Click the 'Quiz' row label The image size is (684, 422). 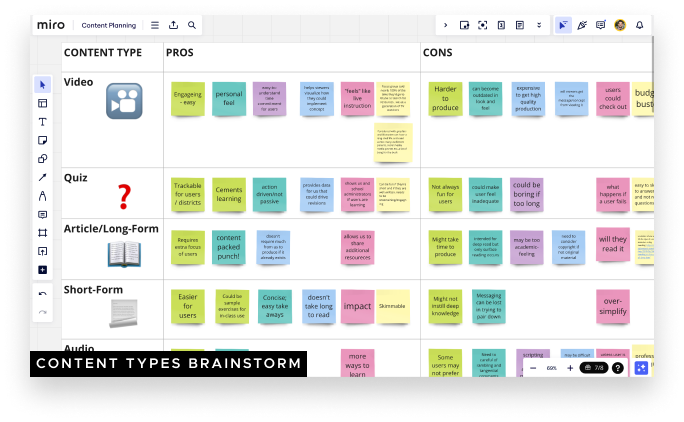tap(75, 178)
